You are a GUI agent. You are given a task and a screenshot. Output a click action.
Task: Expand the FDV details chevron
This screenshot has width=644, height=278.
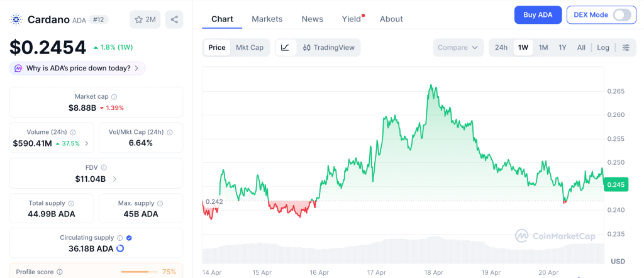coord(114,179)
